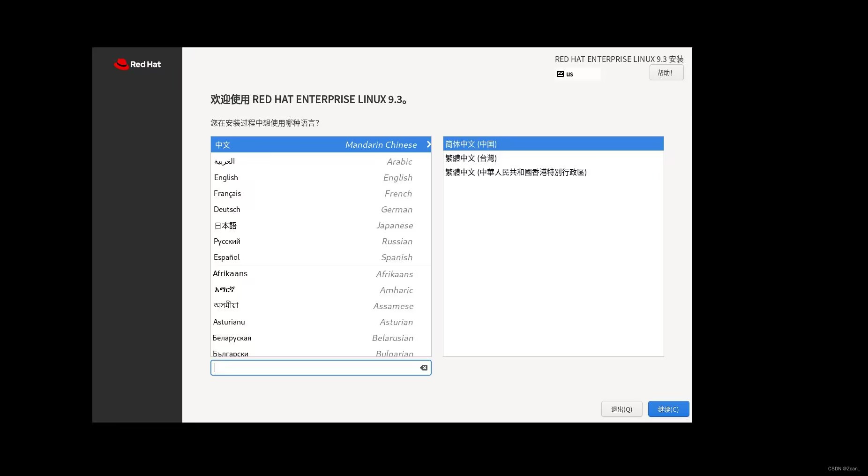Select the Assamese language row
Viewport: 868px width, 476px height.
click(x=321, y=306)
